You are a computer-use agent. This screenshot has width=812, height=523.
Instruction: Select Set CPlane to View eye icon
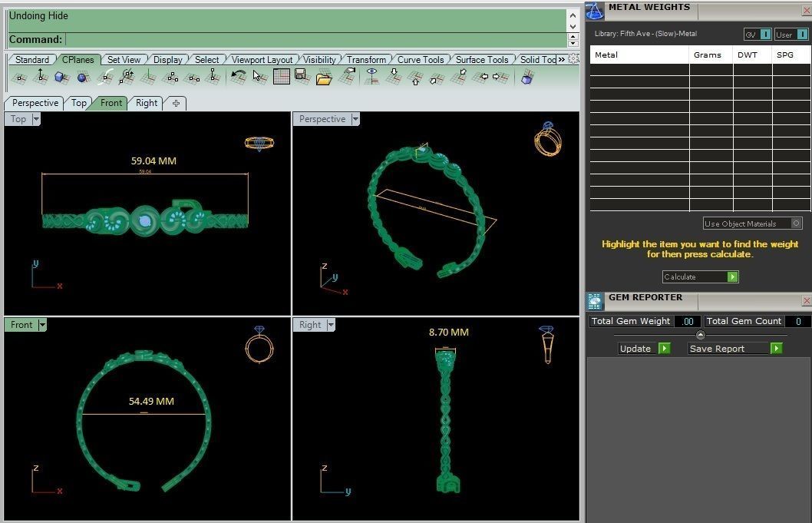(371, 77)
